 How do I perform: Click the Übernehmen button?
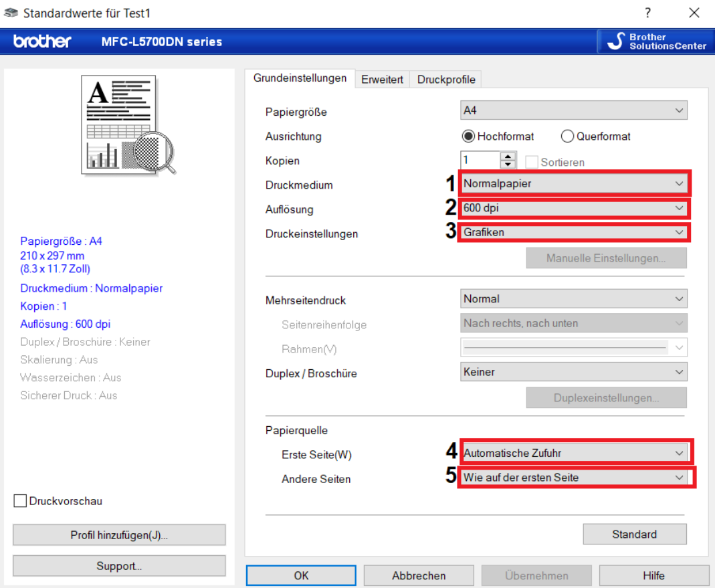point(536,576)
